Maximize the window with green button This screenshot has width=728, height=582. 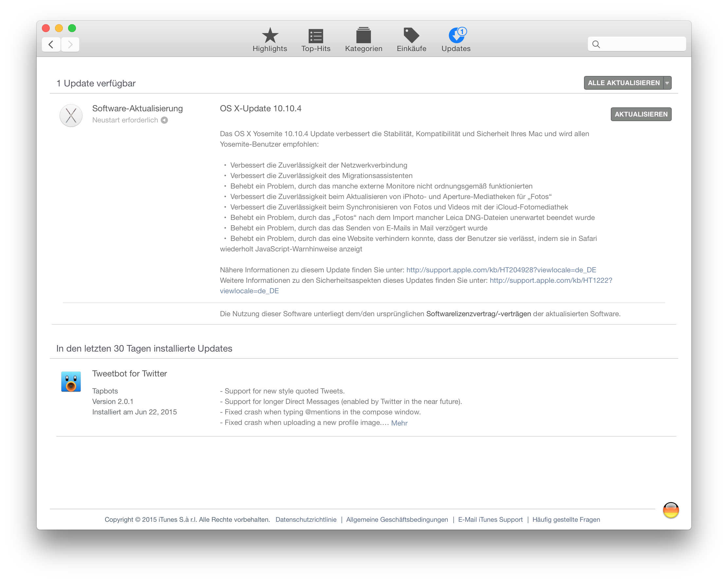pyautogui.click(x=72, y=28)
